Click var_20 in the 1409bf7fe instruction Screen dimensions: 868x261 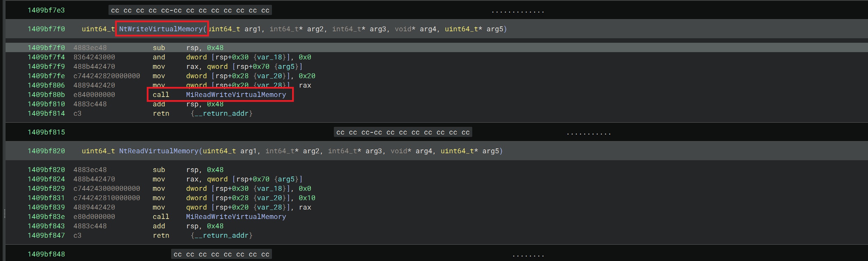pyautogui.click(x=270, y=76)
